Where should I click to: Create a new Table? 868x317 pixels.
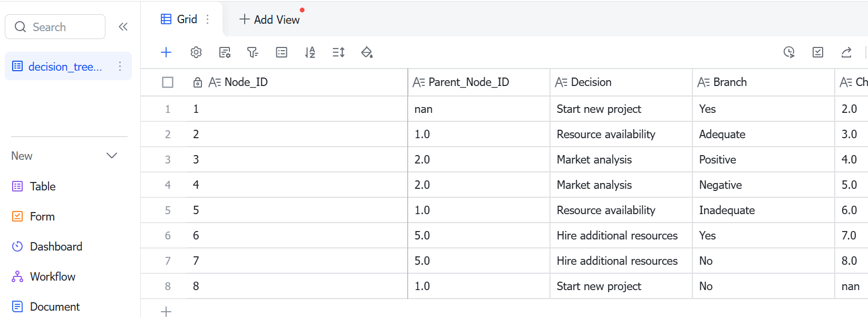click(42, 186)
